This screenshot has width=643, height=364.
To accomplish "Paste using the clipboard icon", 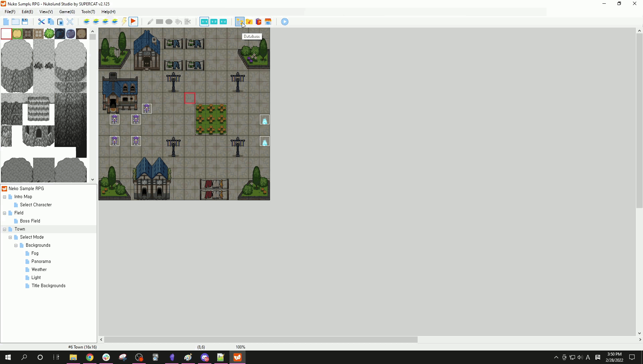I will click(60, 22).
